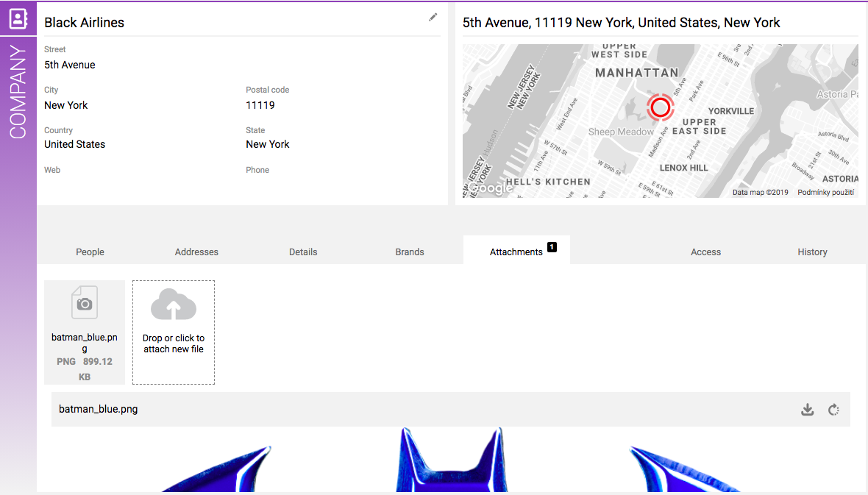Click the batman image preview
Viewport: 868px width, 495px height.
click(x=451, y=460)
